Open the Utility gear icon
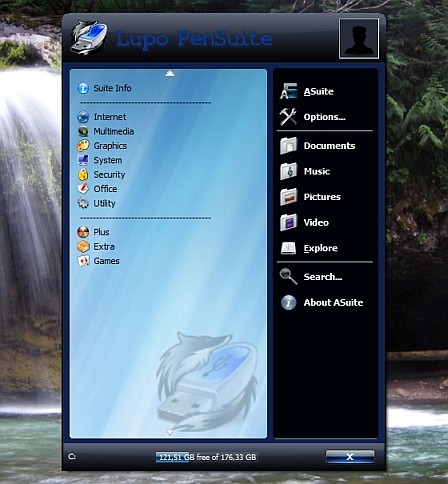 coord(83,203)
